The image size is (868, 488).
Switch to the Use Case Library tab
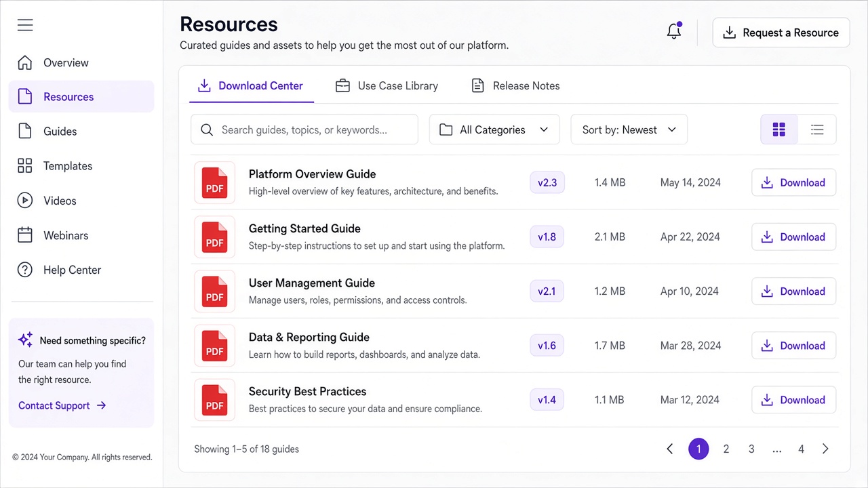coord(387,86)
